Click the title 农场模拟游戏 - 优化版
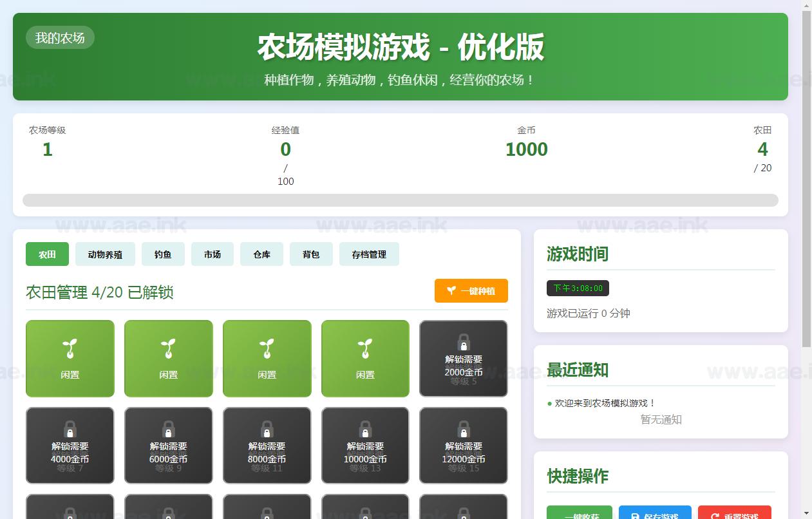 point(401,46)
